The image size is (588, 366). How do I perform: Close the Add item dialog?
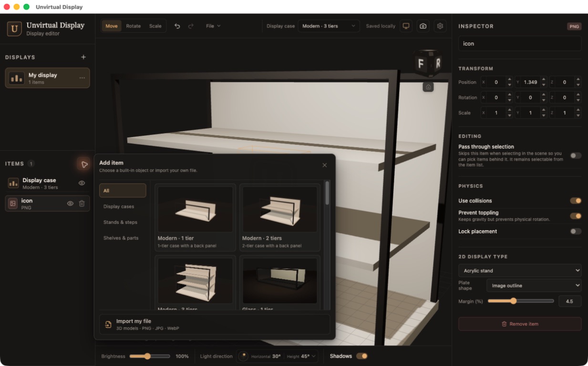(325, 165)
